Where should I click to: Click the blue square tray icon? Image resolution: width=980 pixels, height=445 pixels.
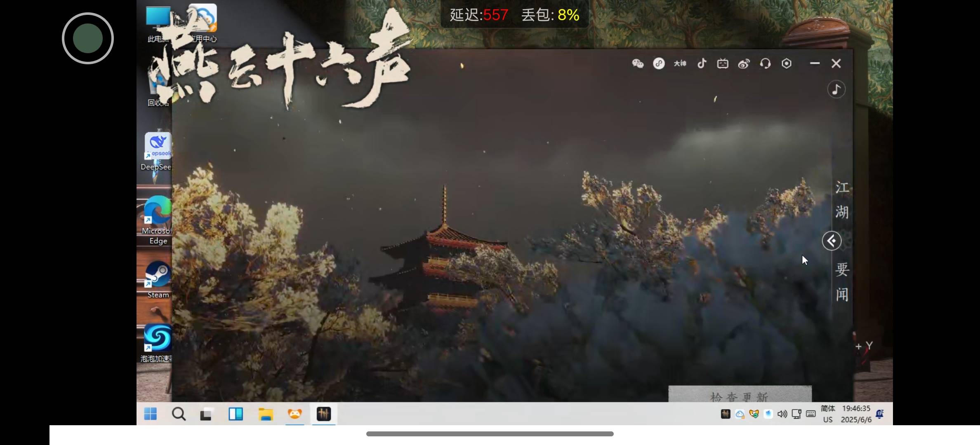tap(768, 414)
